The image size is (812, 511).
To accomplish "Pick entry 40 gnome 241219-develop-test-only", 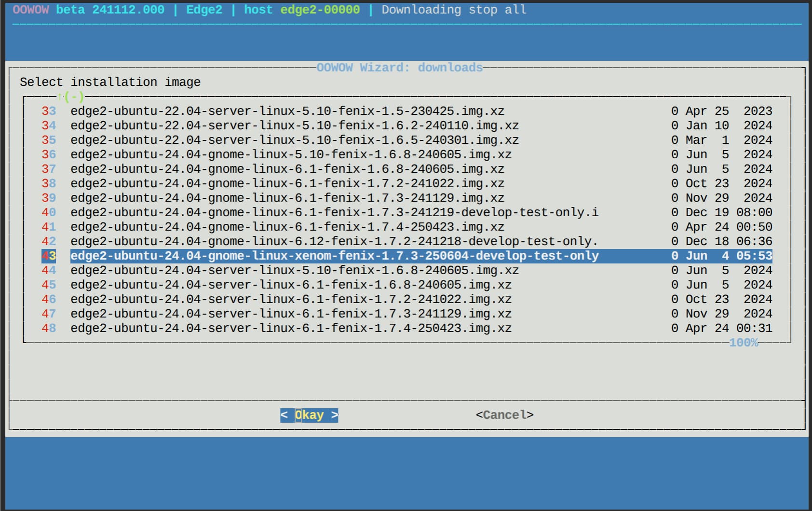I will tap(407, 212).
